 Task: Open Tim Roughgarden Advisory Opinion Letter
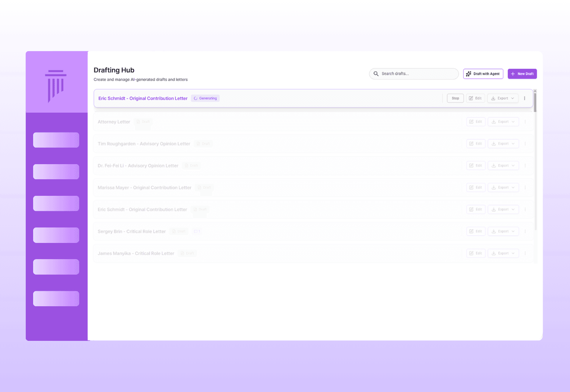(x=144, y=144)
